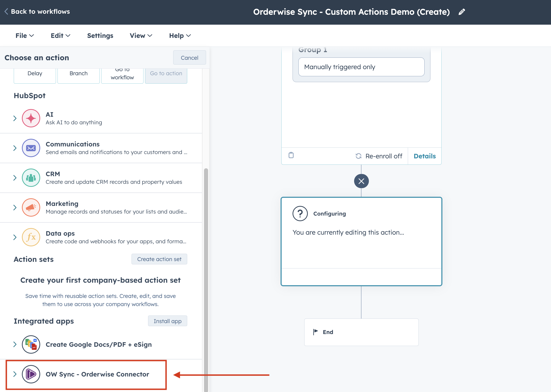Click the round X button above Configuring card
The height and width of the screenshot is (392, 551).
361,181
